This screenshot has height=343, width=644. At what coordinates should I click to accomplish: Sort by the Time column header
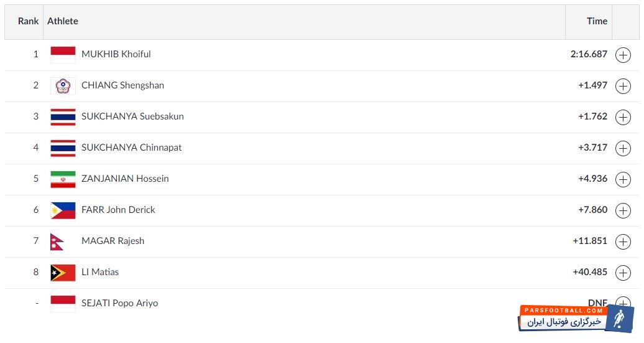pos(597,21)
